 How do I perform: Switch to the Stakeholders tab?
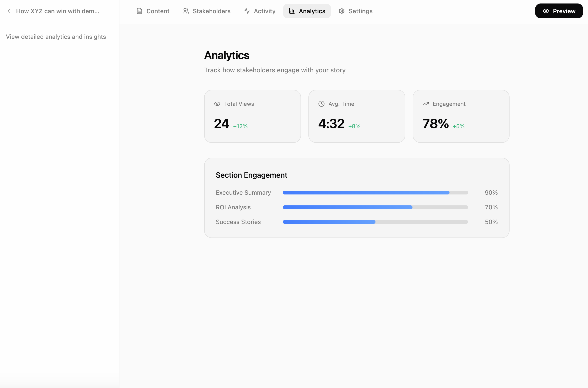[x=206, y=11]
